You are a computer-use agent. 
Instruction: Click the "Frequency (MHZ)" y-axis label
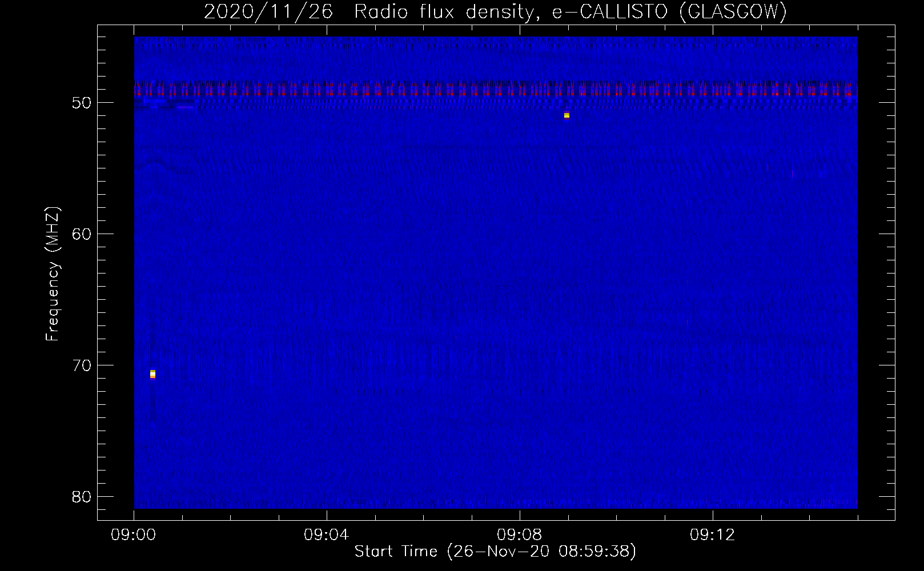coord(53,274)
